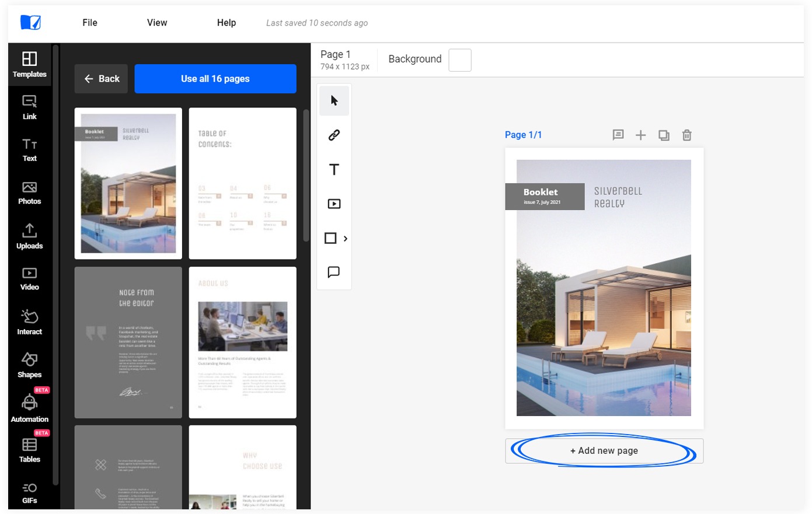Click Add new page button

(604, 451)
